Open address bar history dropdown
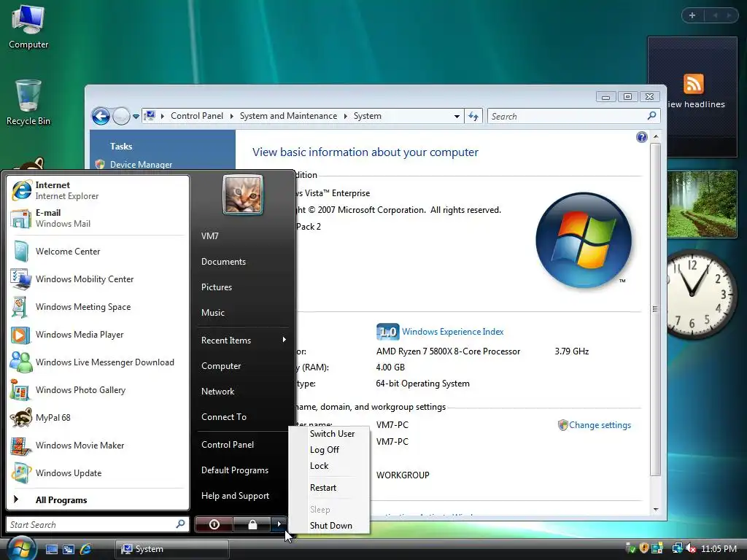 (x=457, y=116)
